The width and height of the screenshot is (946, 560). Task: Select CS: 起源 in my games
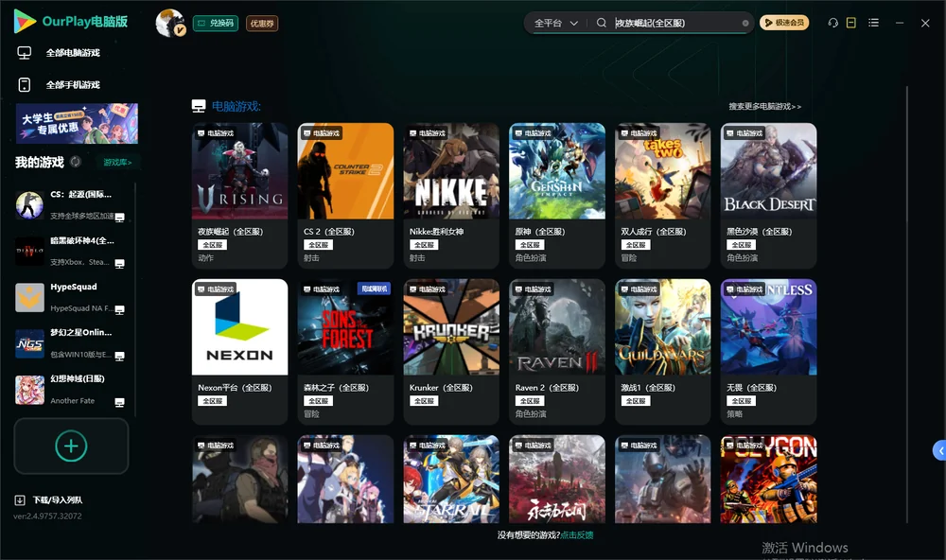(71, 205)
